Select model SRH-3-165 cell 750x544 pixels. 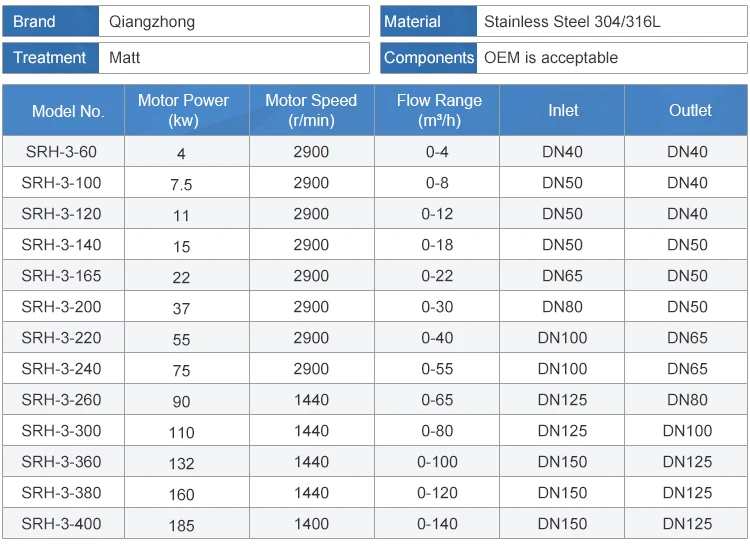[x=64, y=276]
